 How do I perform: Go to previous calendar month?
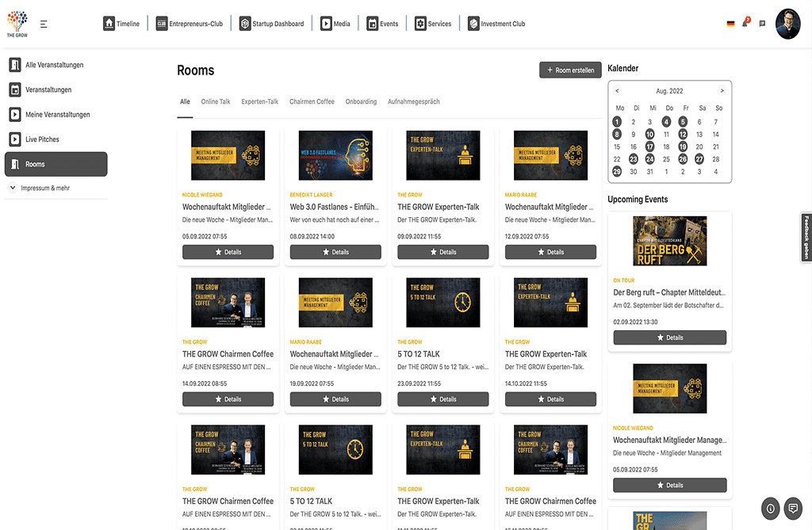pos(617,90)
